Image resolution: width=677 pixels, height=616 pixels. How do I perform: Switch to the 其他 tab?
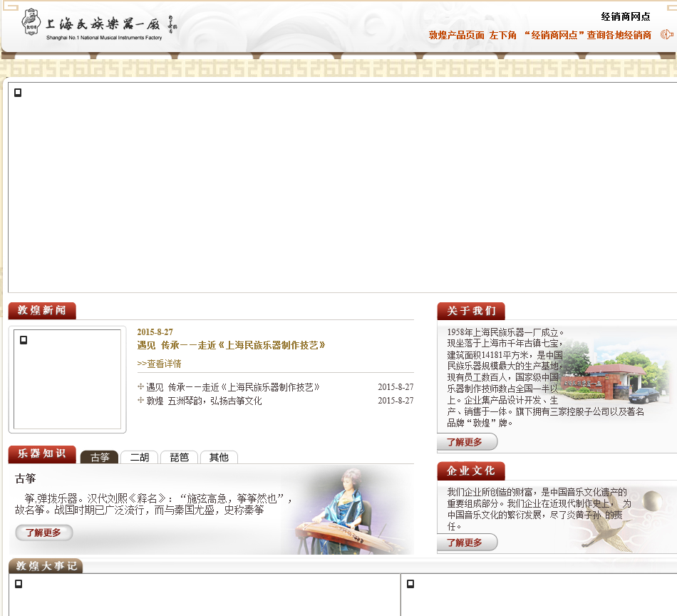click(x=219, y=457)
